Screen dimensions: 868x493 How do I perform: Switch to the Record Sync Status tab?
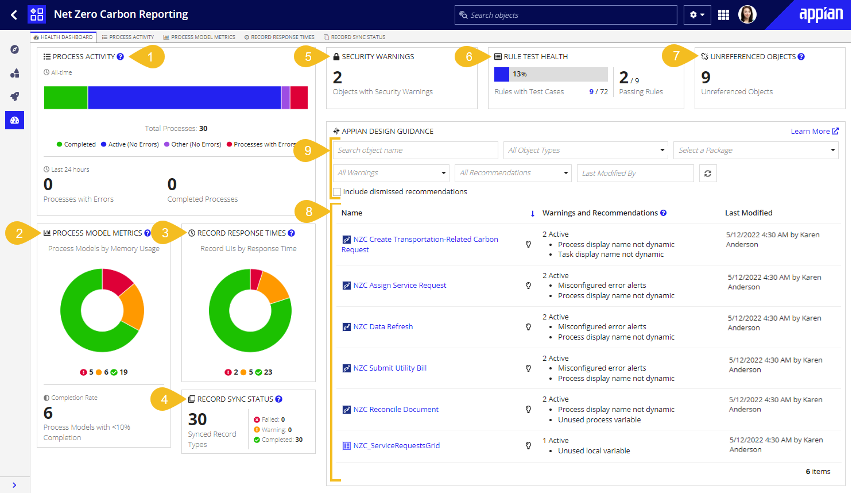point(355,37)
